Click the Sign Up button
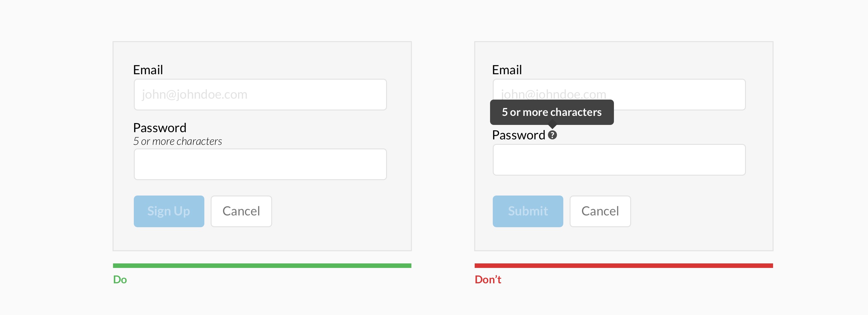This screenshot has width=868, height=315. (x=169, y=211)
